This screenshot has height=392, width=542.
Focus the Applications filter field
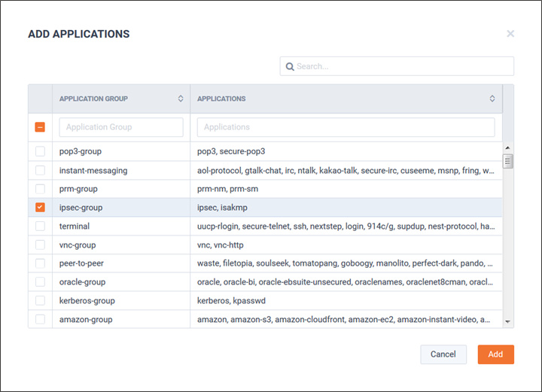(x=346, y=127)
